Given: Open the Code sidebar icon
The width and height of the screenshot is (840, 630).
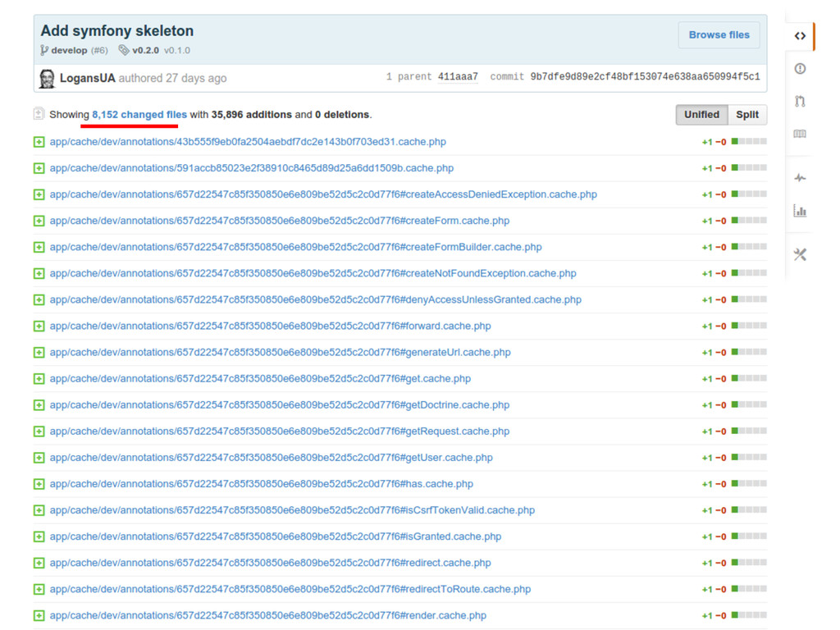Looking at the screenshot, I should [800, 36].
